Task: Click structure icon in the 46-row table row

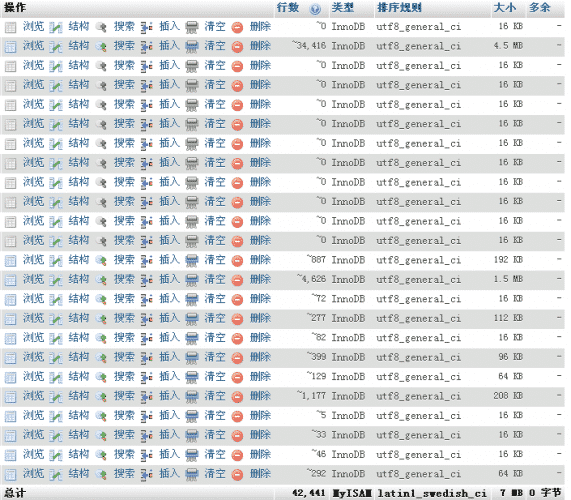Action: (x=56, y=455)
